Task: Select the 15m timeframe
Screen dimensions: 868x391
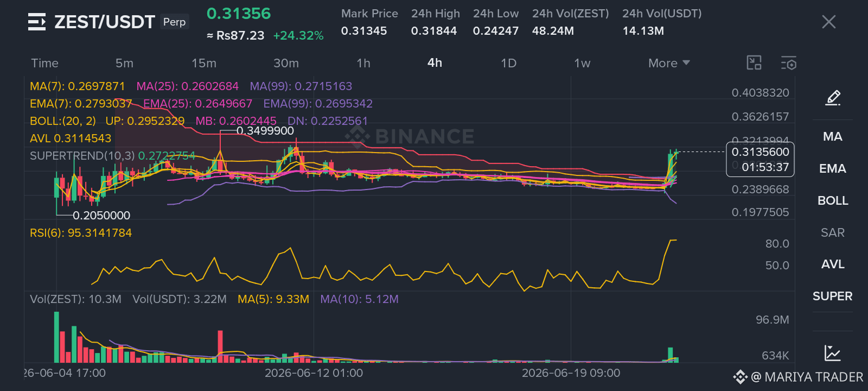Action: point(204,63)
